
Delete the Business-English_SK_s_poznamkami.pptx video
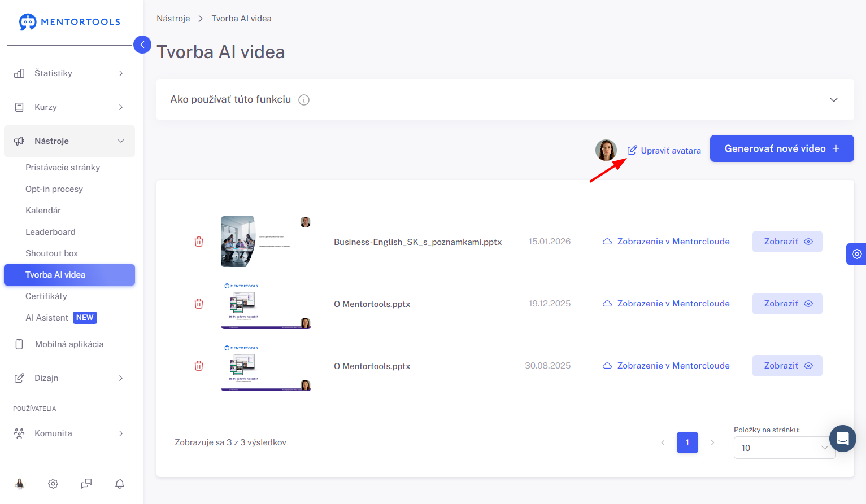pyautogui.click(x=199, y=242)
